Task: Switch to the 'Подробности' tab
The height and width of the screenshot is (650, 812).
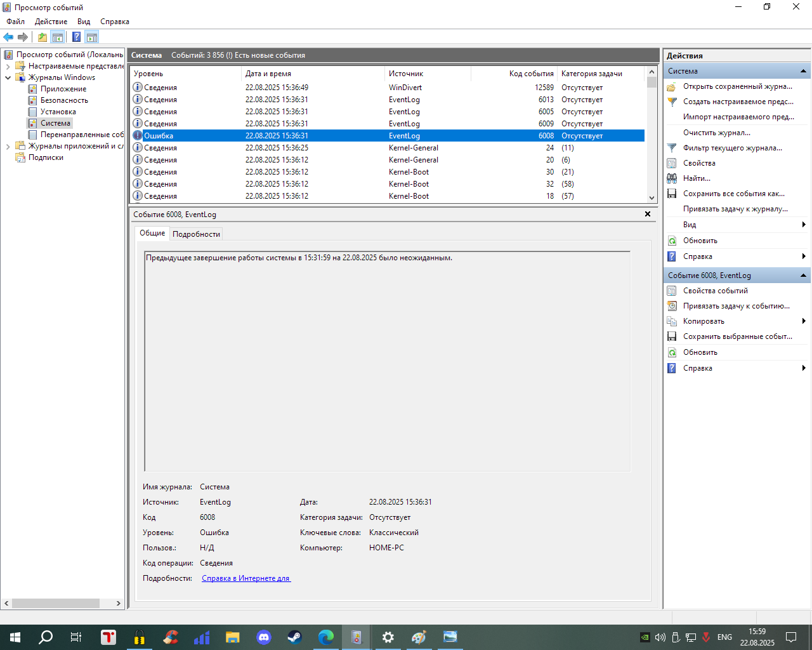Action: pos(196,234)
